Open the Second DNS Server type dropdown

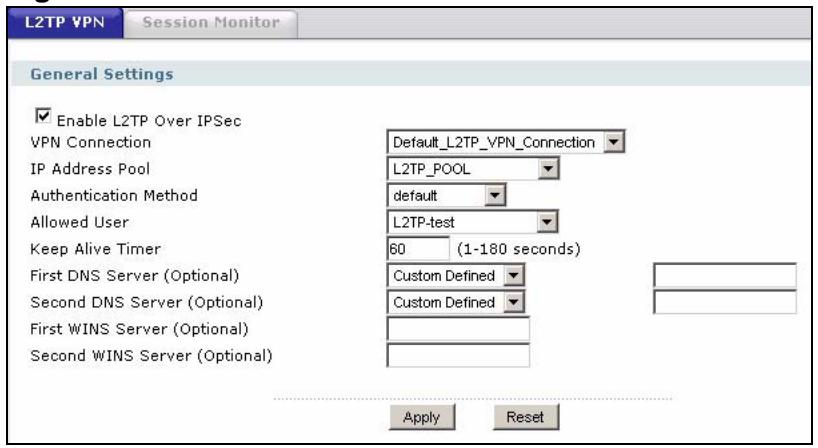coord(455,302)
